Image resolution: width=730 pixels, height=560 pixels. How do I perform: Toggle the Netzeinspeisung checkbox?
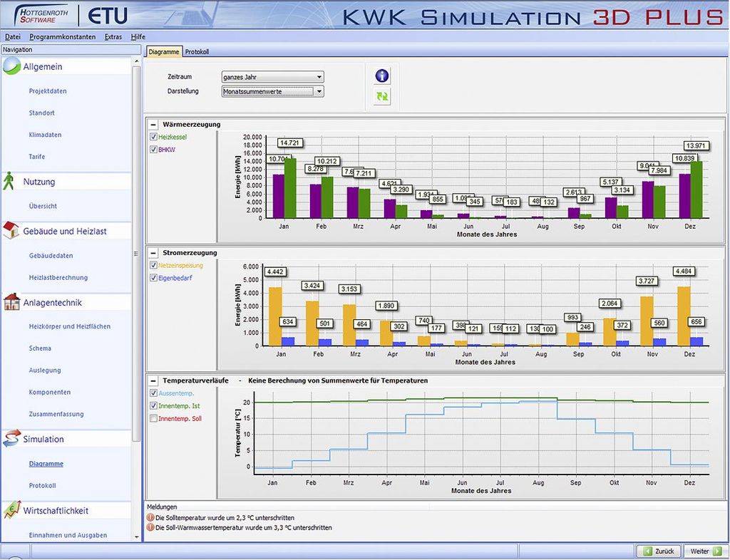click(154, 265)
